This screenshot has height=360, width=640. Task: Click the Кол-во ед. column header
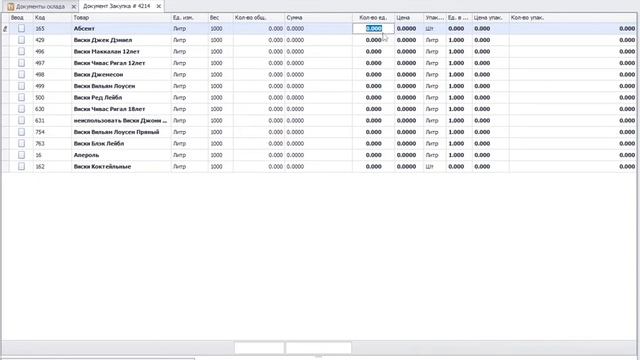tap(373, 18)
